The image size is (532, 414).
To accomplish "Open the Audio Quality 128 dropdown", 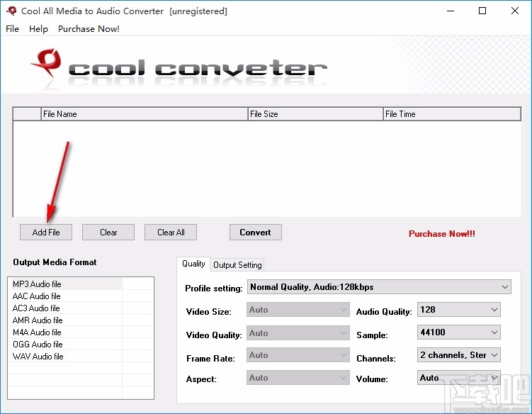I will click(x=459, y=310).
